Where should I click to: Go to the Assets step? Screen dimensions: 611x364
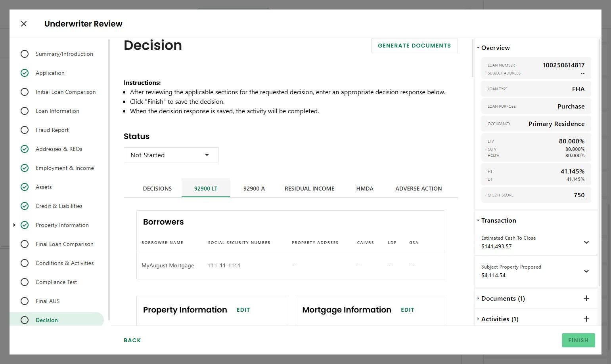click(x=44, y=187)
